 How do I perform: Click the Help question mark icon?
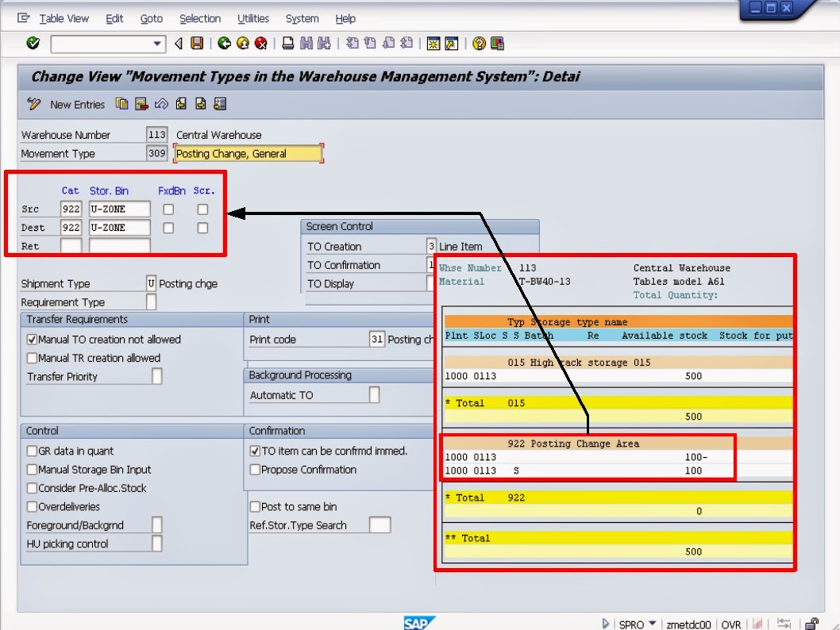pos(478,44)
